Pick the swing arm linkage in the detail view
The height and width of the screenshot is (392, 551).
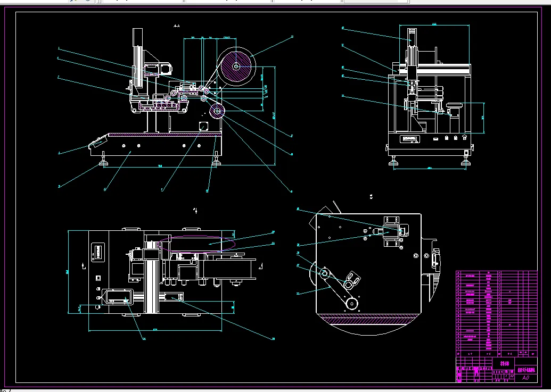pyautogui.click(x=338, y=289)
